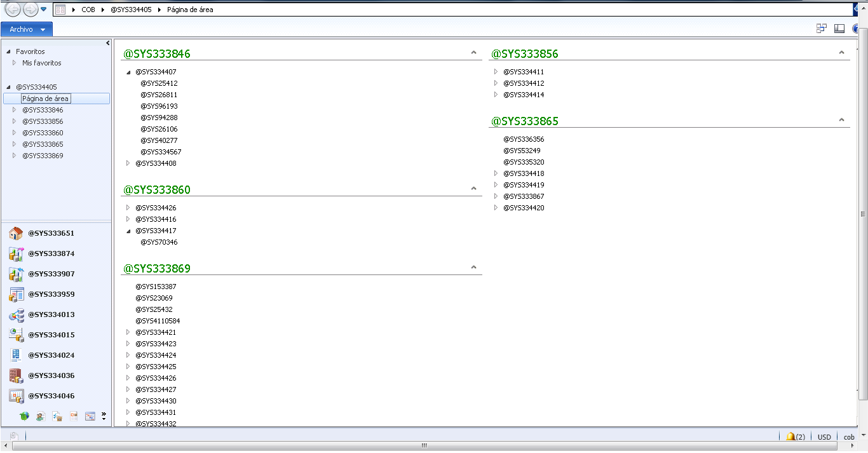Open the module strip overflow chevron
The image size is (868, 453).
[x=104, y=416]
